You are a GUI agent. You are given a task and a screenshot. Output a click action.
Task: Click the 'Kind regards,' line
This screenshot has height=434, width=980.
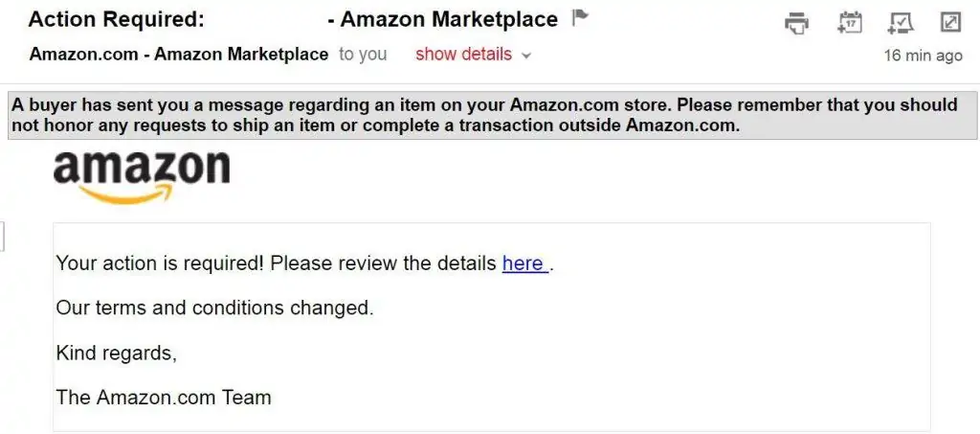(117, 354)
